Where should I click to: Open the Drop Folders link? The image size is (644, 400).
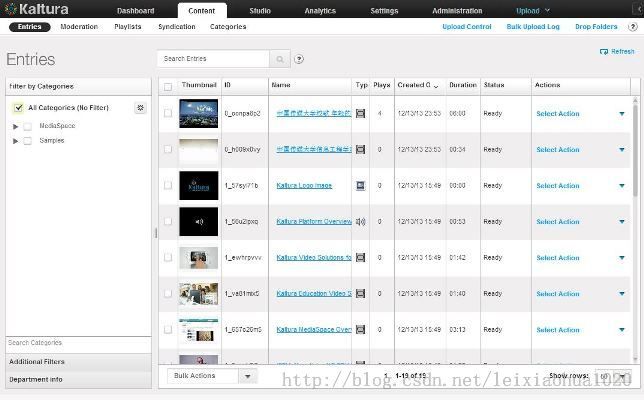(596, 27)
